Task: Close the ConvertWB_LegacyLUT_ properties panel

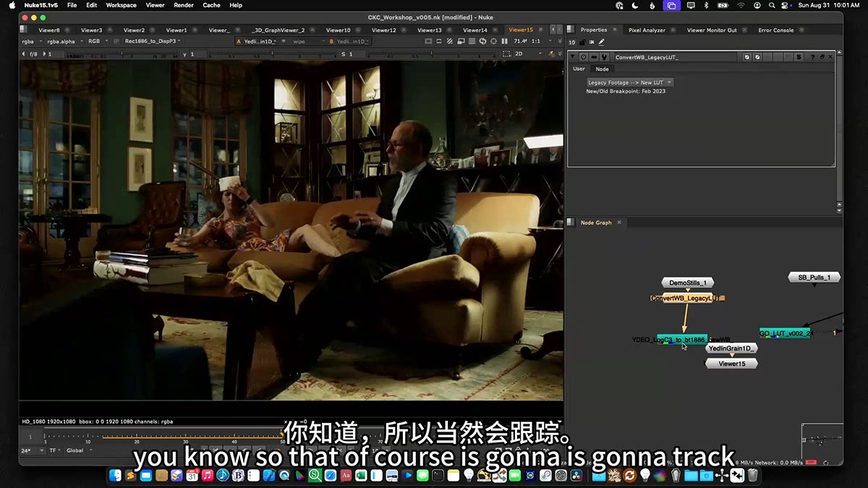Action: tap(830, 57)
